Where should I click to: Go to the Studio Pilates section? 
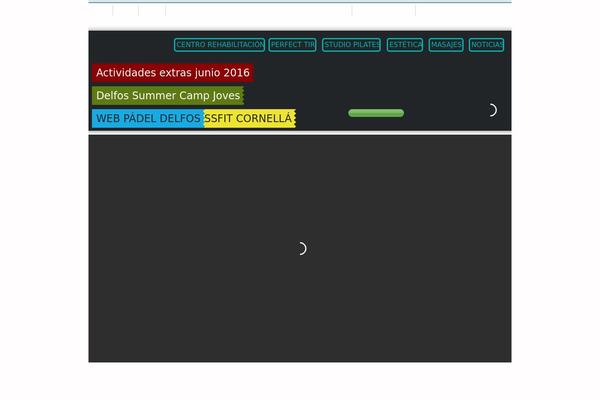351,45
